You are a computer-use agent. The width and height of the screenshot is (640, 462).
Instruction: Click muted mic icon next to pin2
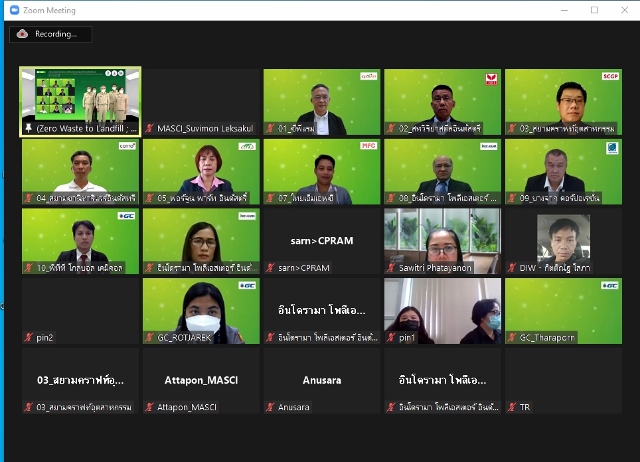tap(29, 338)
